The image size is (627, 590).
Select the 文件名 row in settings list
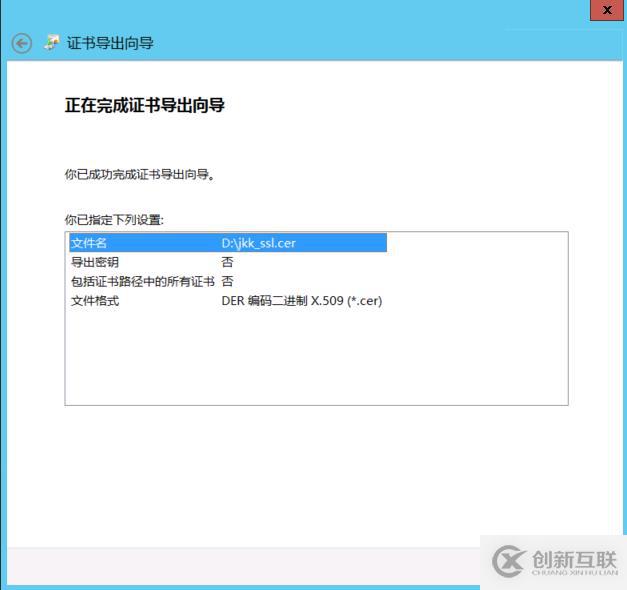point(228,243)
